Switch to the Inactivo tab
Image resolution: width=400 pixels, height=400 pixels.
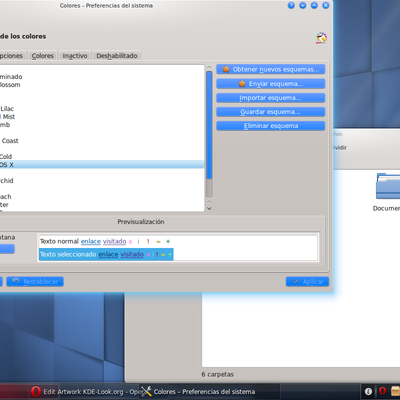tap(75, 56)
